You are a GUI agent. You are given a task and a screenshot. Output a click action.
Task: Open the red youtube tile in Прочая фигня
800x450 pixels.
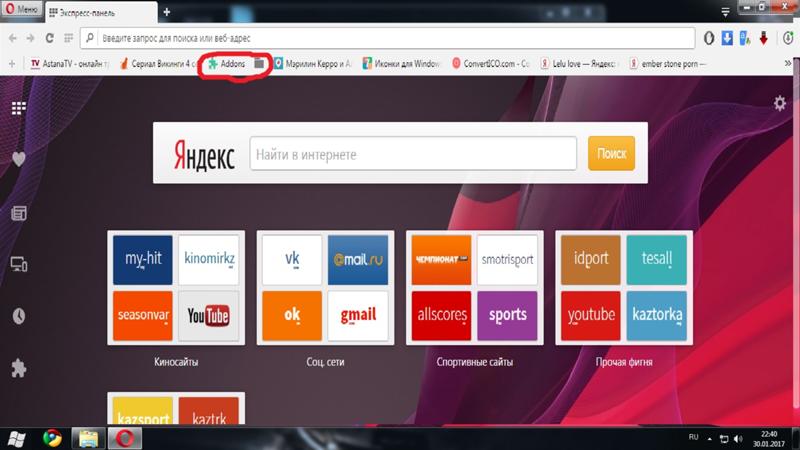point(591,315)
